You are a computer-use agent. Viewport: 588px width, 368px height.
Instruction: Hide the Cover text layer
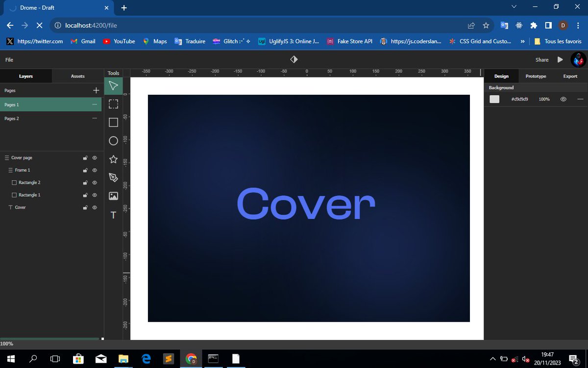pyautogui.click(x=94, y=207)
